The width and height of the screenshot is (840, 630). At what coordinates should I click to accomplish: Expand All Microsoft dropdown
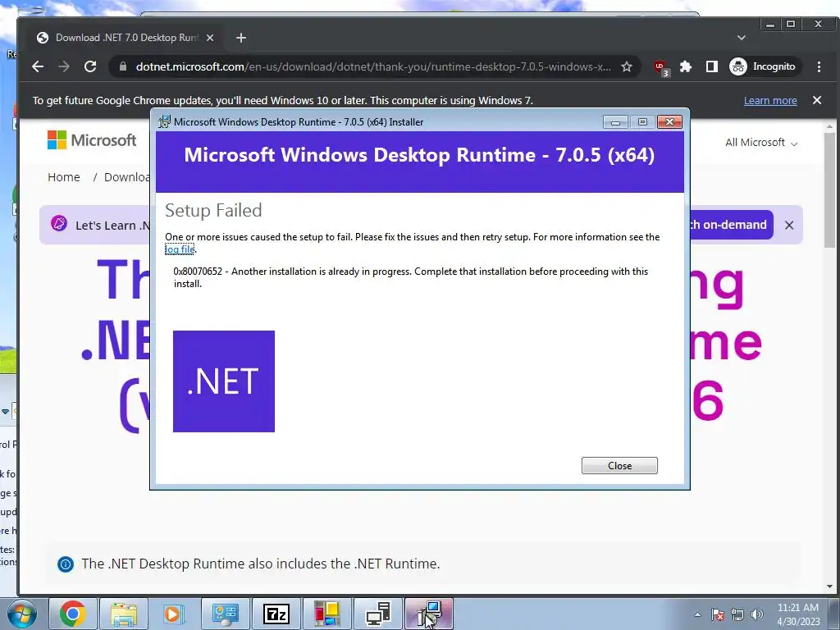[x=760, y=143]
